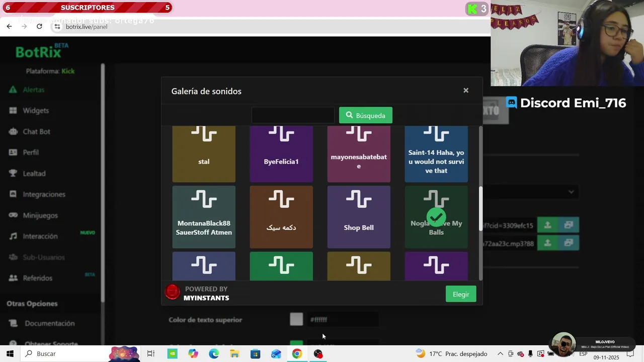Pick the ByeFelicia1 sound tile
This screenshot has height=362, width=644.
(x=281, y=154)
